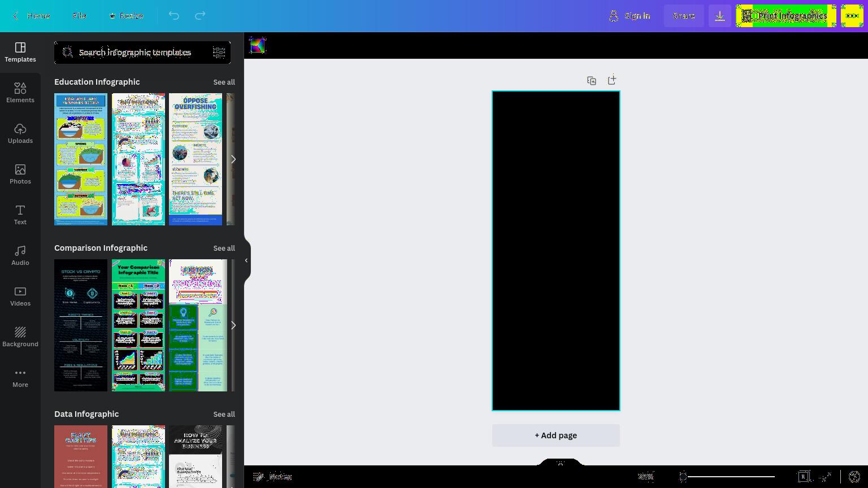The height and width of the screenshot is (488, 868).
Task: Click the Share button
Action: (x=684, y=16)
